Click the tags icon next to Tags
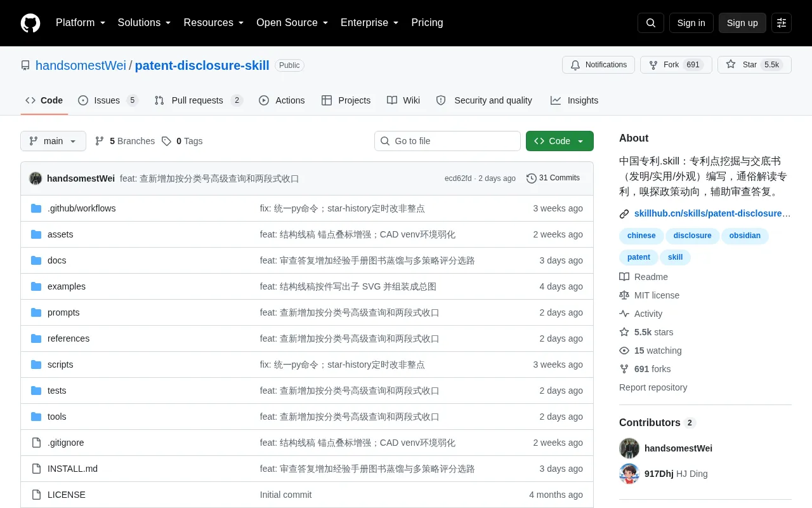The image size is (812, 508). coord(166,141)
